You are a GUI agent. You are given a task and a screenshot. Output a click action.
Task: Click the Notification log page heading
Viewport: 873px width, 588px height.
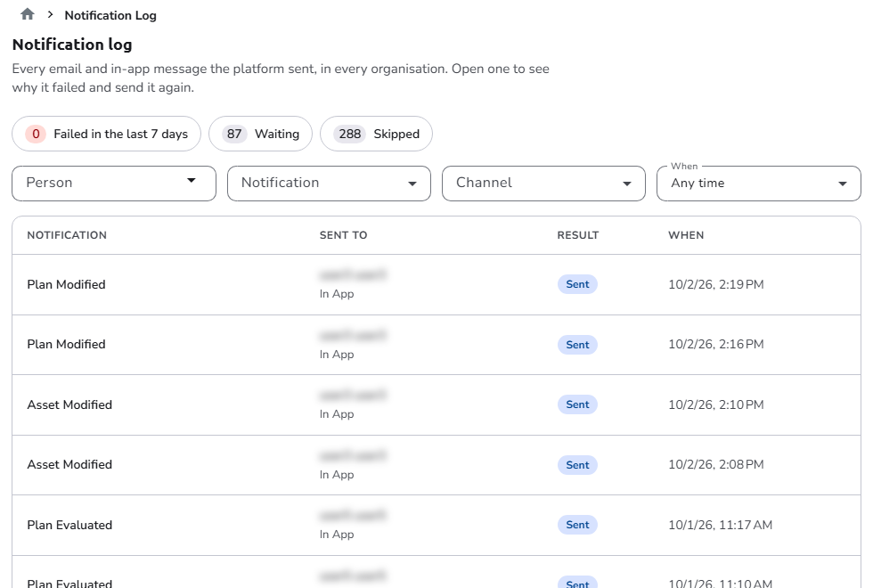[x=72, y=45]
